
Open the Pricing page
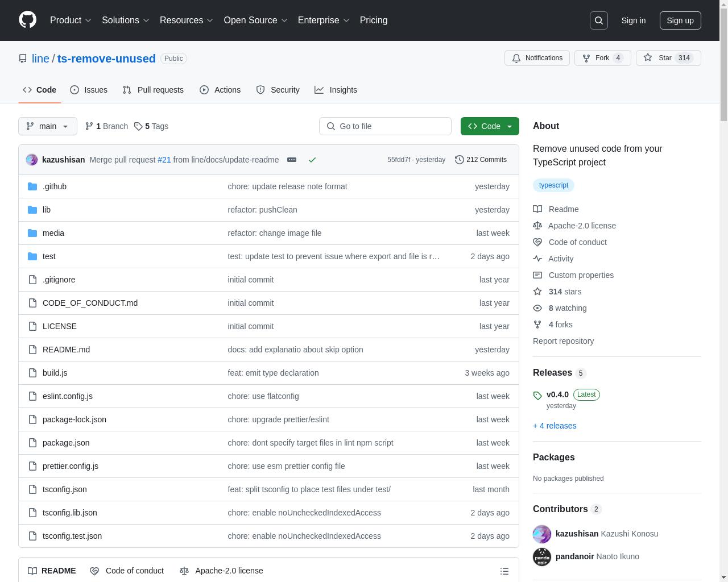pyautogui.click(x=374, y=20)
